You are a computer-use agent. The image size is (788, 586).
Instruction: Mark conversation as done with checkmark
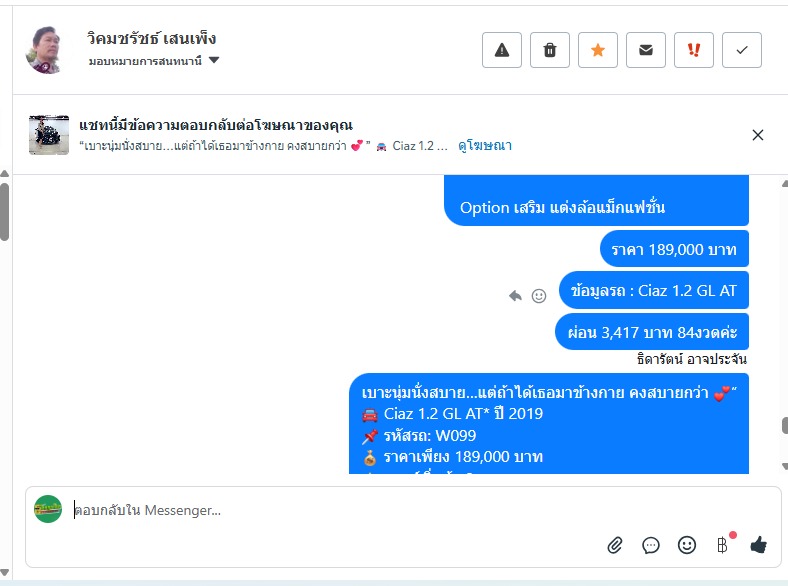(742, 50)
